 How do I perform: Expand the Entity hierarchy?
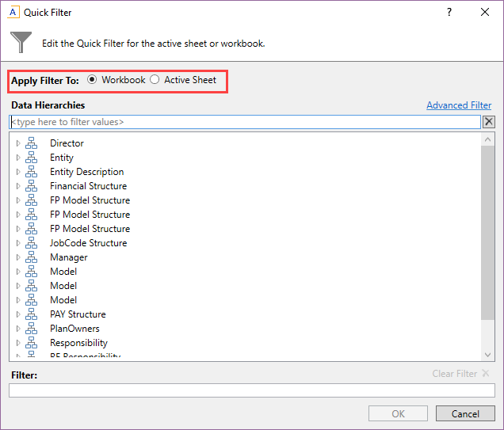point(18,158)
